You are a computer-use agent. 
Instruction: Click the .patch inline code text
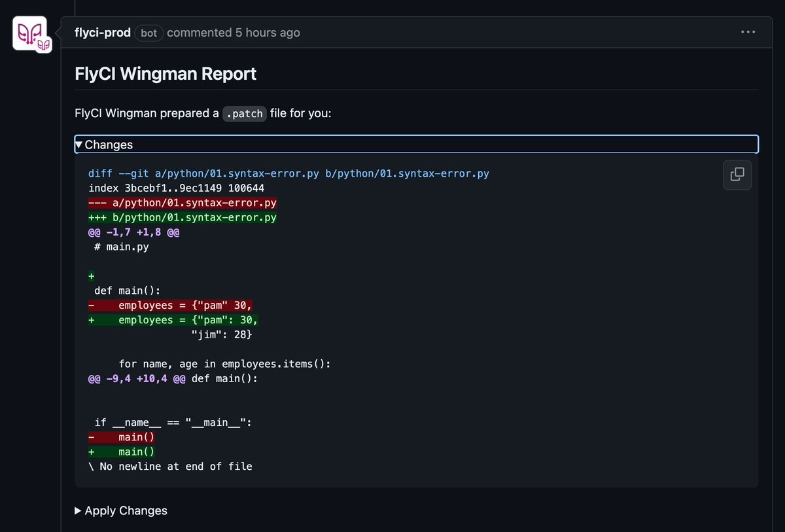coord(245,113)
